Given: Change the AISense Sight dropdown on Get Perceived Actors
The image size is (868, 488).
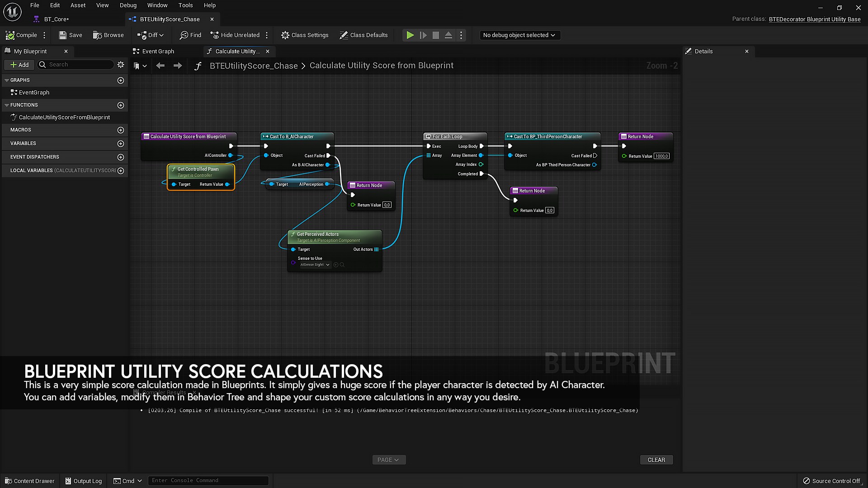Looking at the screenshot, I should point(315,265).
